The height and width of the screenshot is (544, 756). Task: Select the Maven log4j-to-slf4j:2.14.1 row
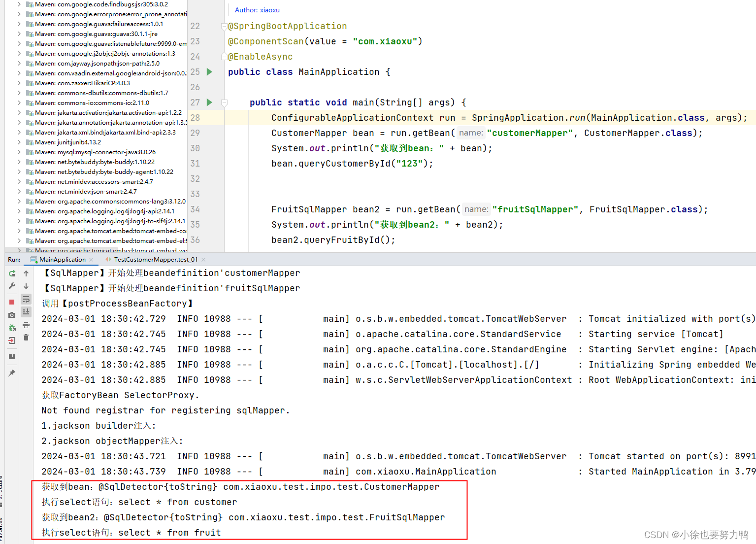96,221
